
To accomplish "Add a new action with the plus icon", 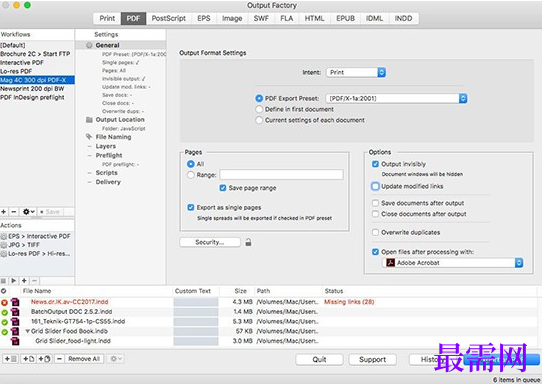I will tap(24, 281).
